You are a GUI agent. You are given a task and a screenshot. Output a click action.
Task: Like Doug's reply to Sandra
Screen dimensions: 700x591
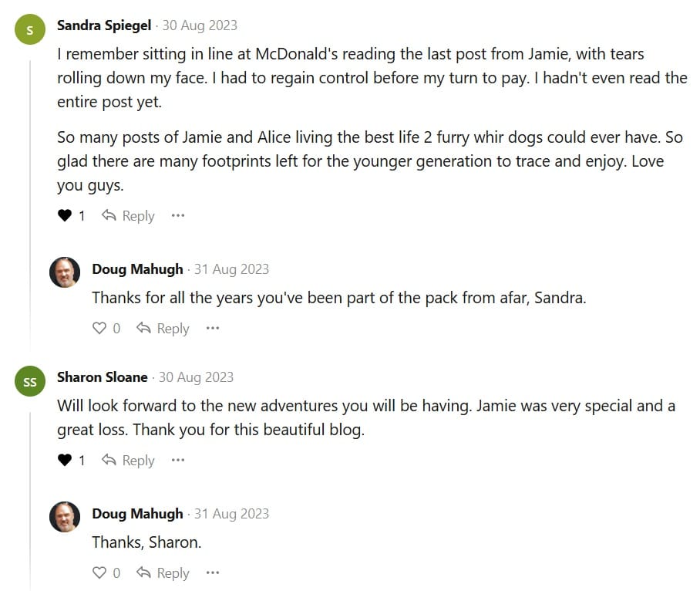point(99,329)
